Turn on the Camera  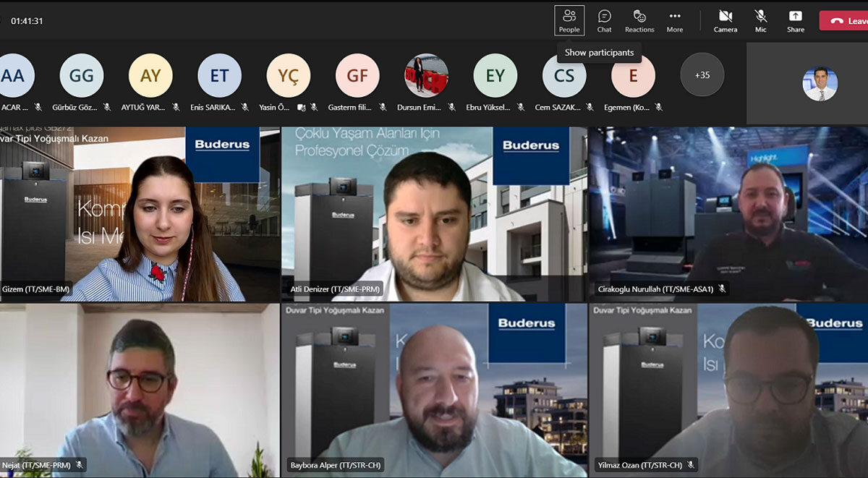pyautogui.click(x=726, y=20)
